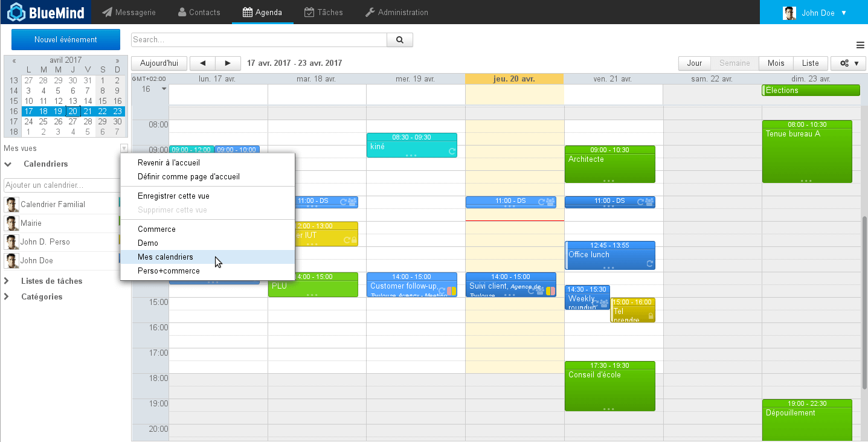Switch to the Messagerie tab
This screenshot has width=868, height=442.
coord(129,12)
